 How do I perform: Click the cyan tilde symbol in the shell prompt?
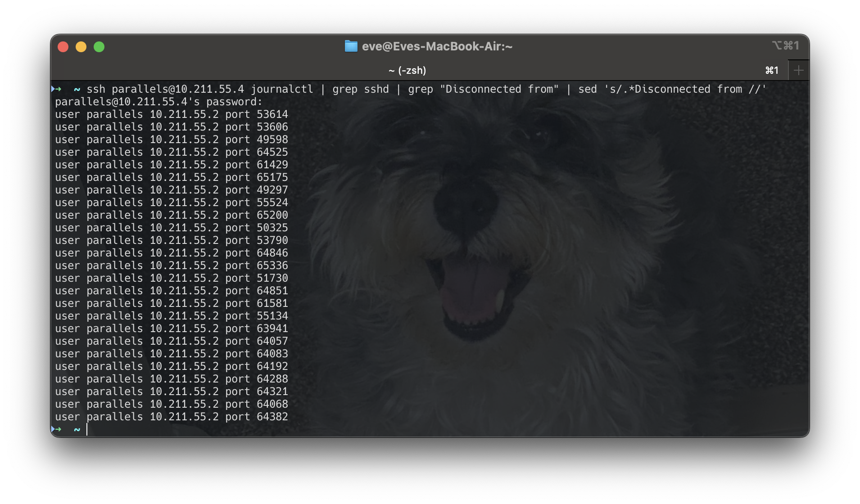coord(76,89)
